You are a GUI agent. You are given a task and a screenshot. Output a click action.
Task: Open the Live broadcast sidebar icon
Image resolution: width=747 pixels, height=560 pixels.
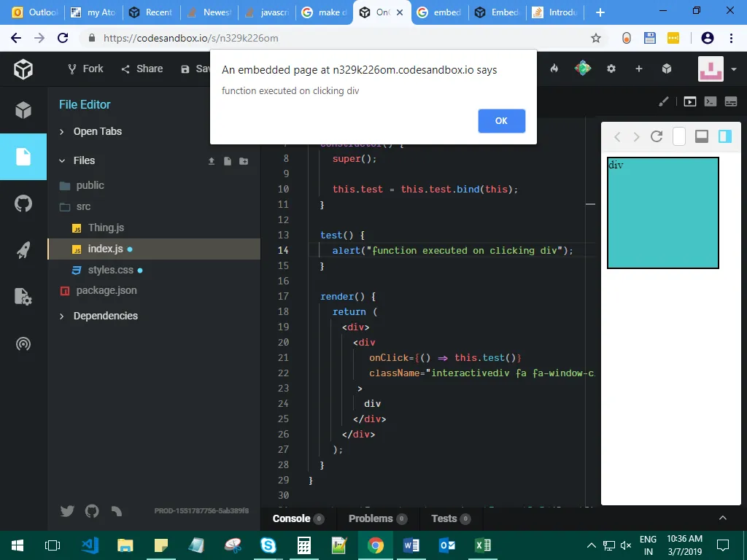point(23,343)
